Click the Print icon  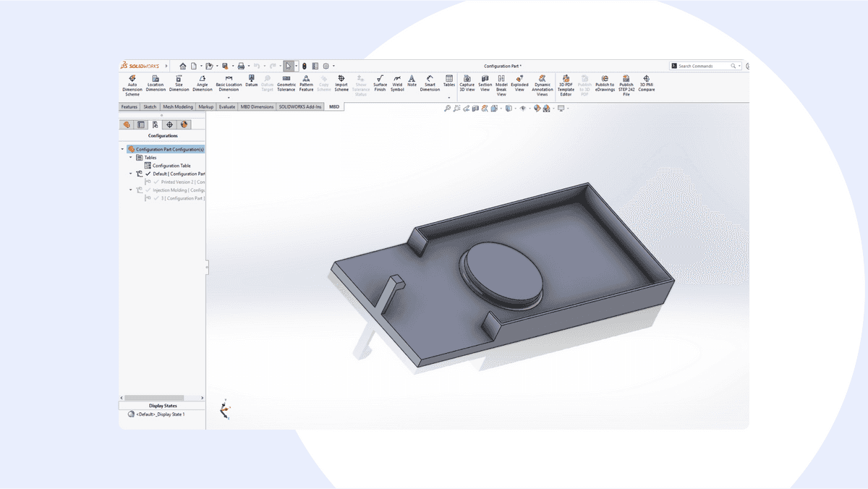click(x=241, y=66)
